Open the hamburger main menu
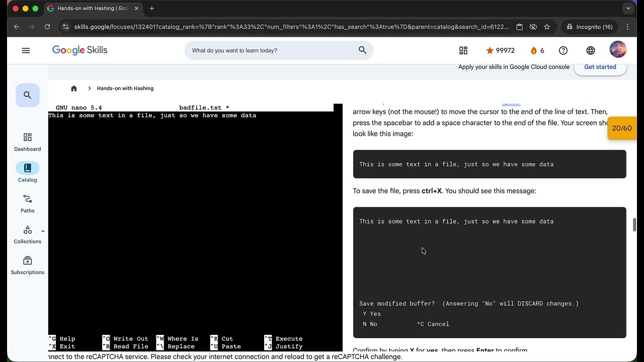Viewport: 644px width, 362px height. pyautogui.click(x=26, y=50)
